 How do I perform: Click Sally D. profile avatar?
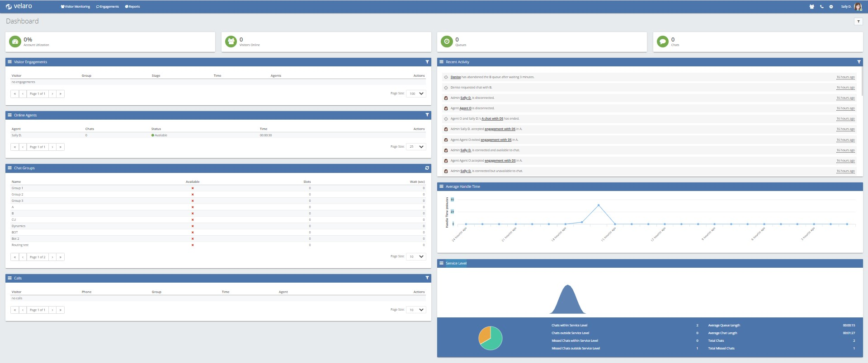pyautogui.click(x=858, y=7)
